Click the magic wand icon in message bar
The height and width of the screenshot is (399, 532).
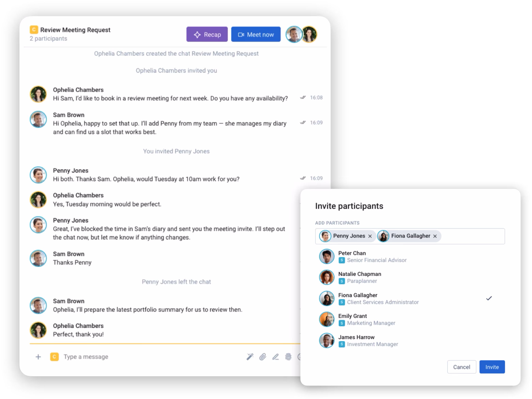[x=250, y=357]
